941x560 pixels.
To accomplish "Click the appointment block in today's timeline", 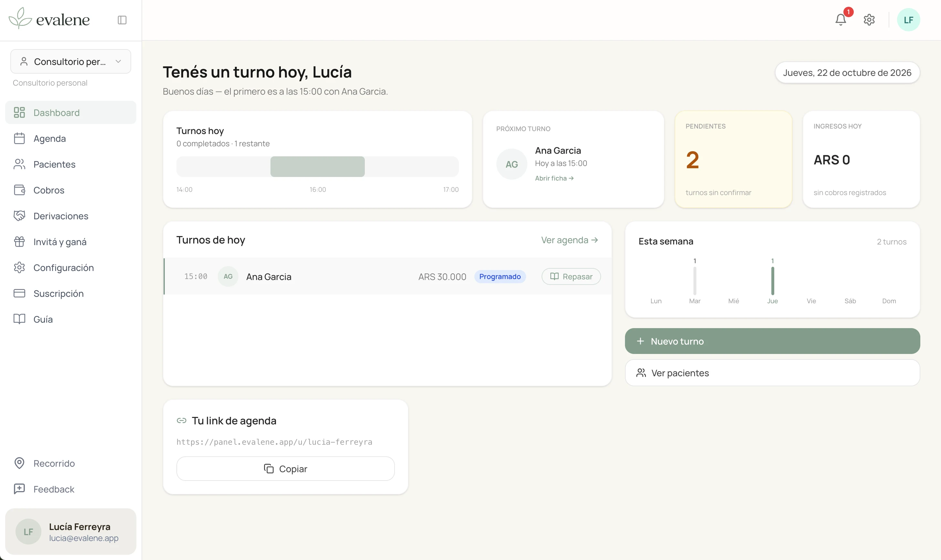I will [x=317, y=167].
